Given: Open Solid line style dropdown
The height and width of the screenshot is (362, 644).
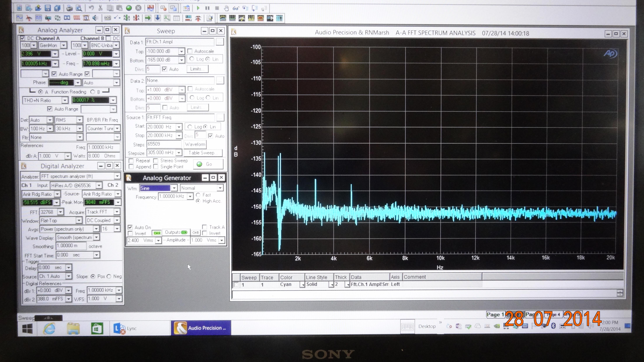Looking at the screenshot, I should pos(331,285).
